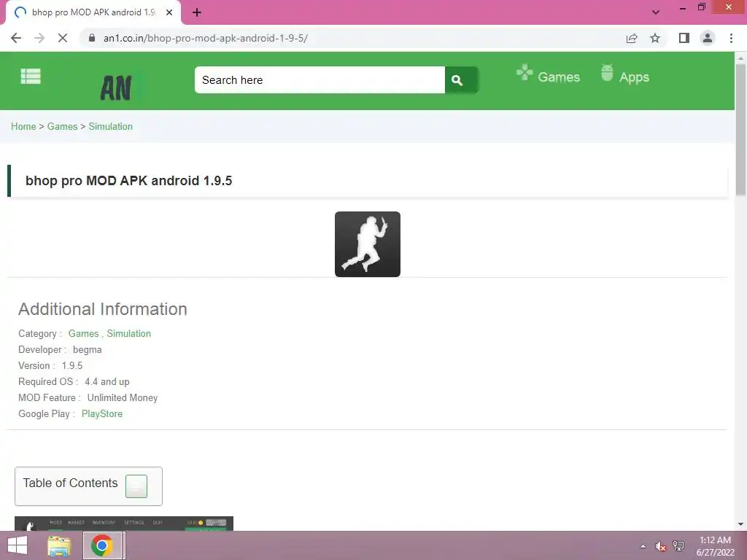The width and height of the screenshot is (747, 560).
Task: Close the bhop pro MOD APK tab
Action: 169,12
